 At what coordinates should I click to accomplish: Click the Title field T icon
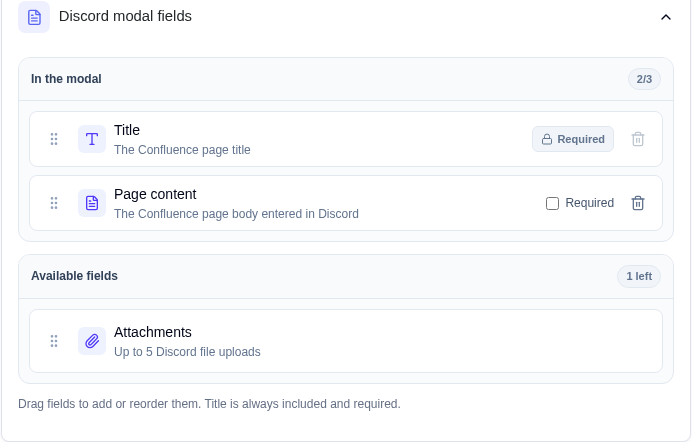tap(92, 139)
